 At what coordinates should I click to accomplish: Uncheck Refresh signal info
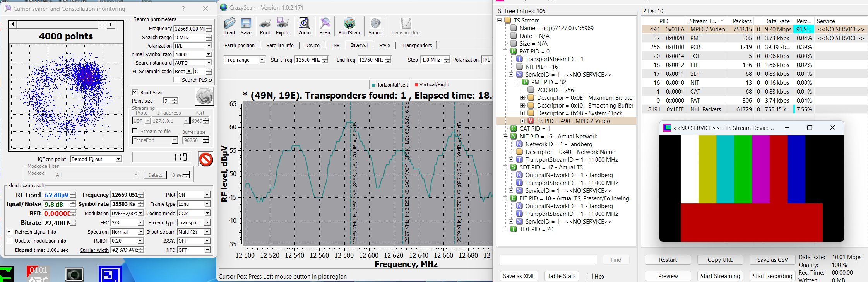10,232
